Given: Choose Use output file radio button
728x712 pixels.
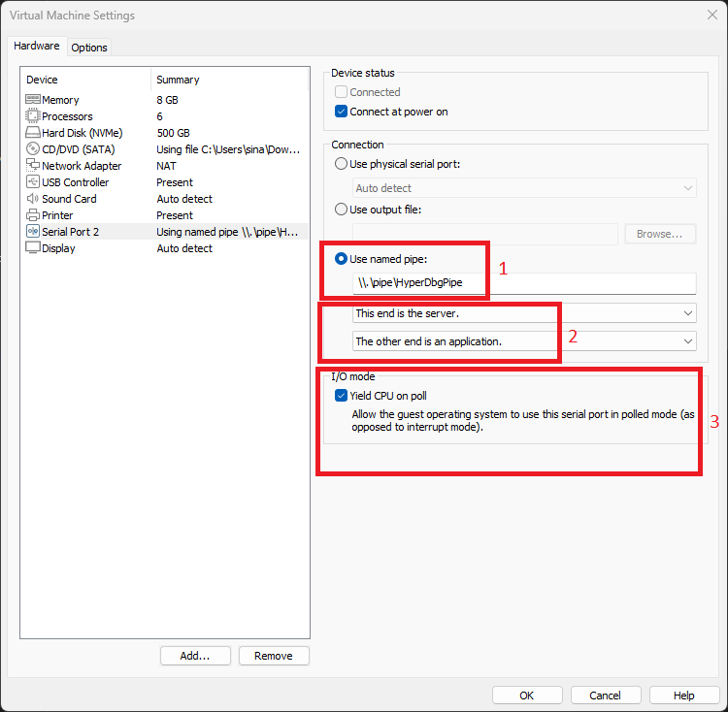Looking at the screenshot, I should [341, 210].
